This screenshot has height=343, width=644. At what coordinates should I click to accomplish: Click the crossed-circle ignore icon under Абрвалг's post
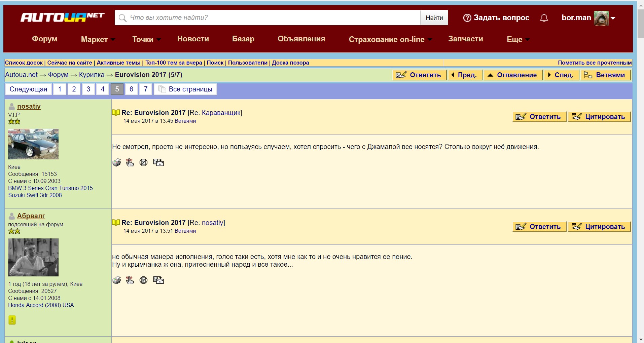[x=143, y=280]
